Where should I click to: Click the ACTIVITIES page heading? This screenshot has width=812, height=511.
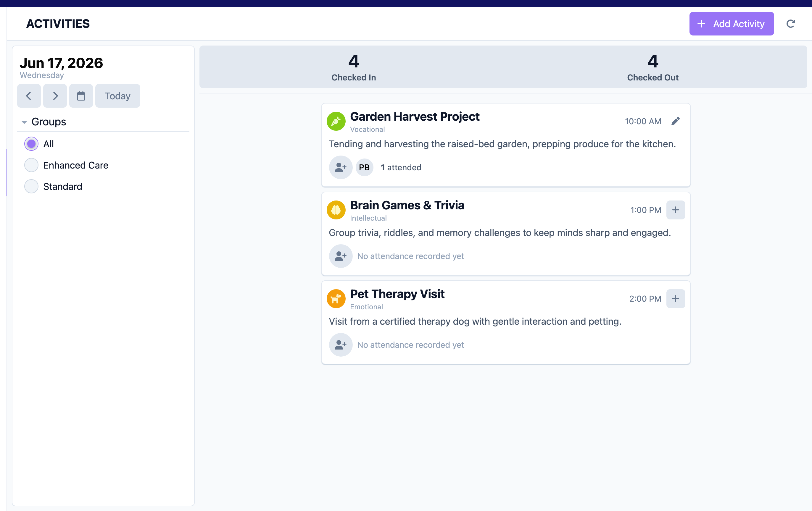pos(58,24)
